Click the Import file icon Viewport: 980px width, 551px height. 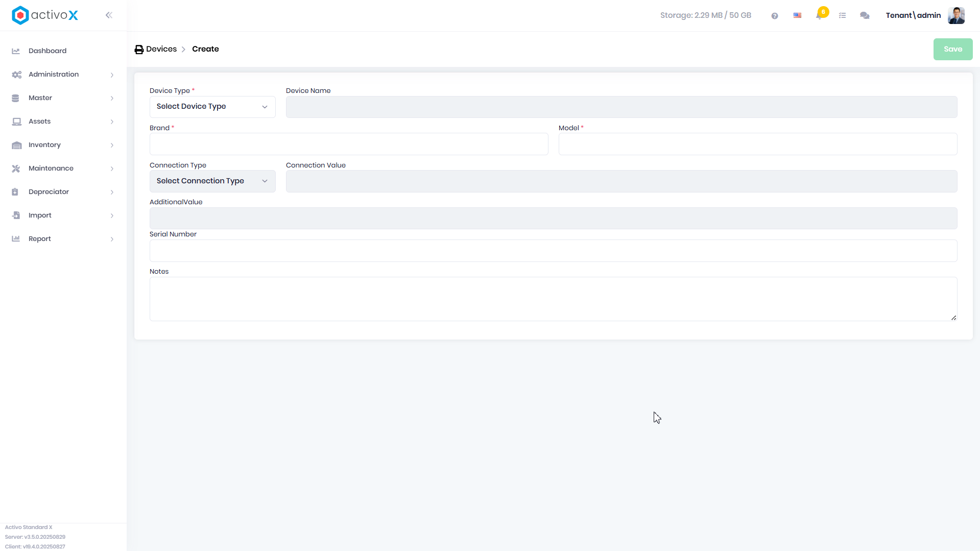pyautogui.click(x=16, y=215)
